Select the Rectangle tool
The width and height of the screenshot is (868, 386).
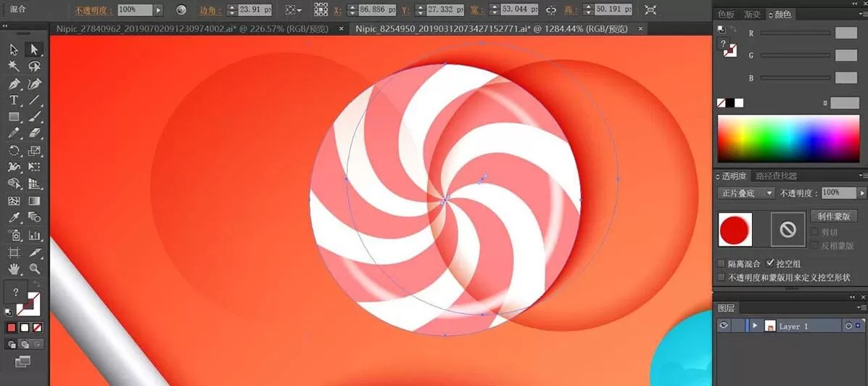pos(14,117)
